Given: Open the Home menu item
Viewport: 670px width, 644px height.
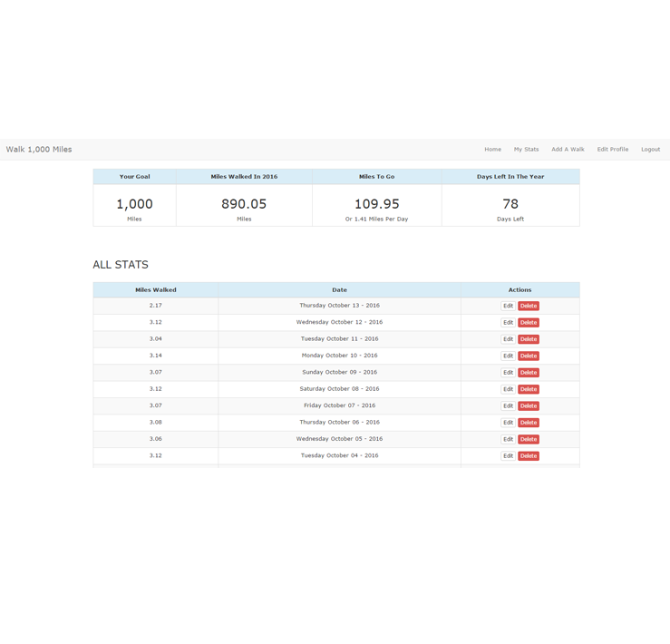Looking at the screenshot, I should click(x=492, y=150).
